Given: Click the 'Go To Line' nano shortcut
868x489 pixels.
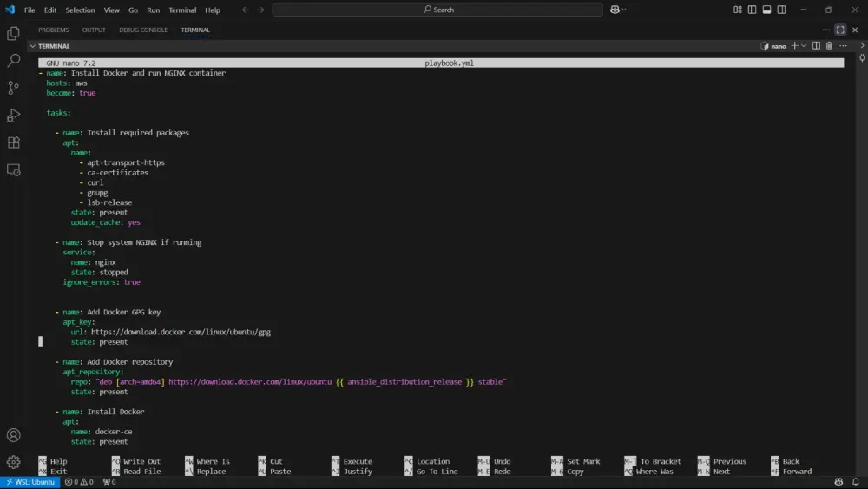Looking at the screenshot, I should [x=431, y=472].
